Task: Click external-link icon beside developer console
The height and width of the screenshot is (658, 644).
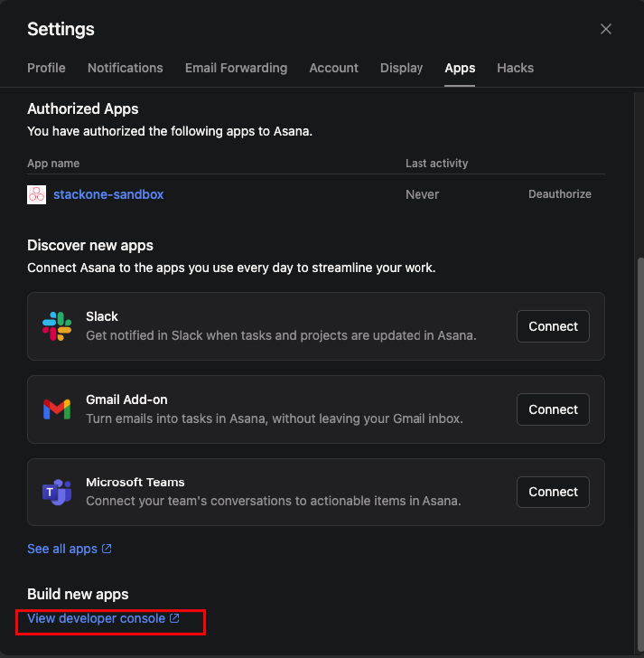Action: 174,618
